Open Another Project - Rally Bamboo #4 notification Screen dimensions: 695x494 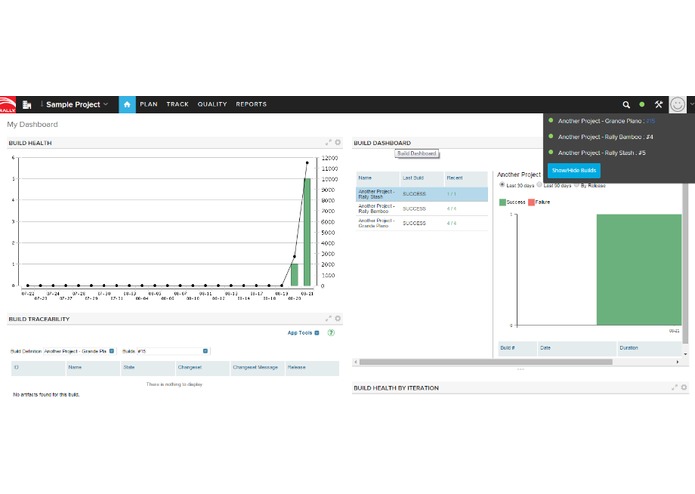(x=605, y=137)
